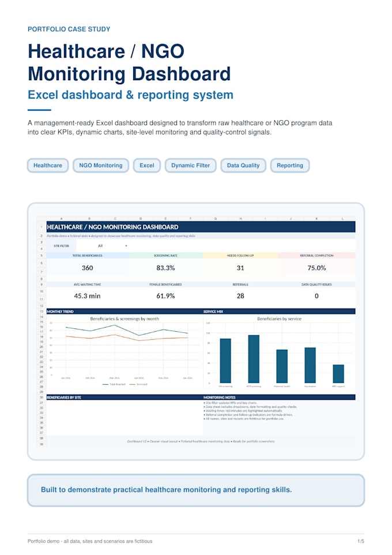The image size is (392, 555).
Task: Click the NGO Monitoring tag pill
Action: click(101, 166)
